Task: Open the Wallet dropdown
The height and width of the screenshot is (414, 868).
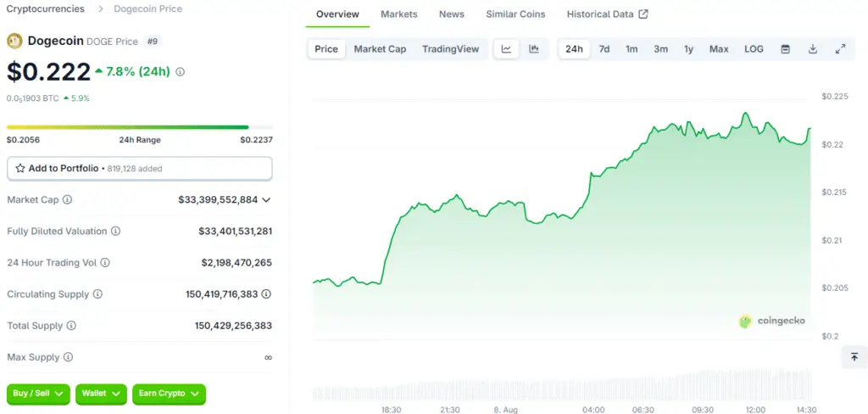Action: 101,394
